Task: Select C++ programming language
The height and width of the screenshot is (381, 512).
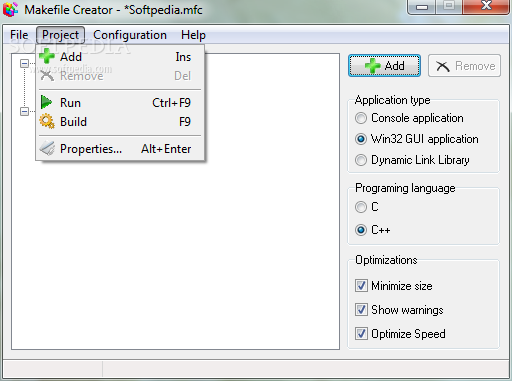Action: tap(361, 230)
